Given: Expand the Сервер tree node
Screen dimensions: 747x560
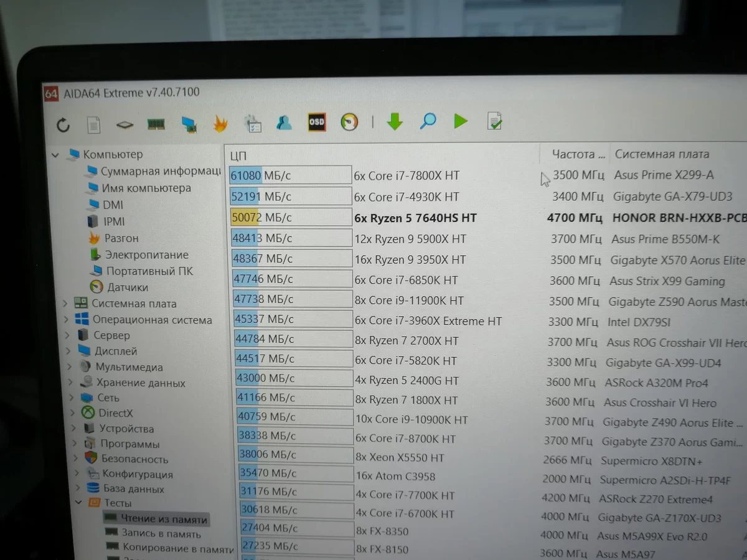Looking at the screenshot, I should click(67, 335).
